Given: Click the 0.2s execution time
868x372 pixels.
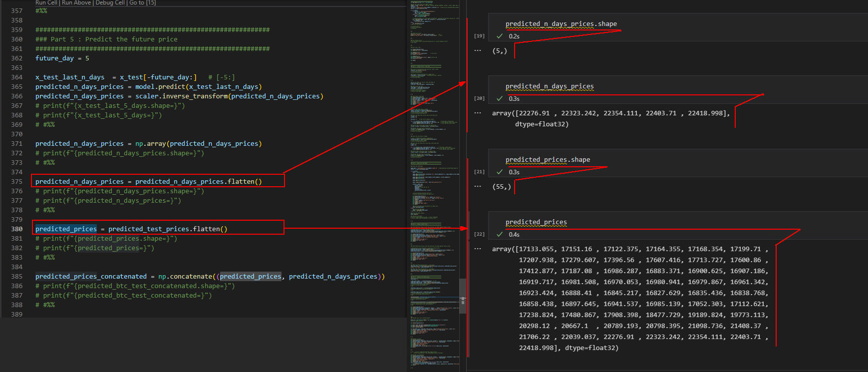Looking at the screenshot, I should (x=514, y=36).
